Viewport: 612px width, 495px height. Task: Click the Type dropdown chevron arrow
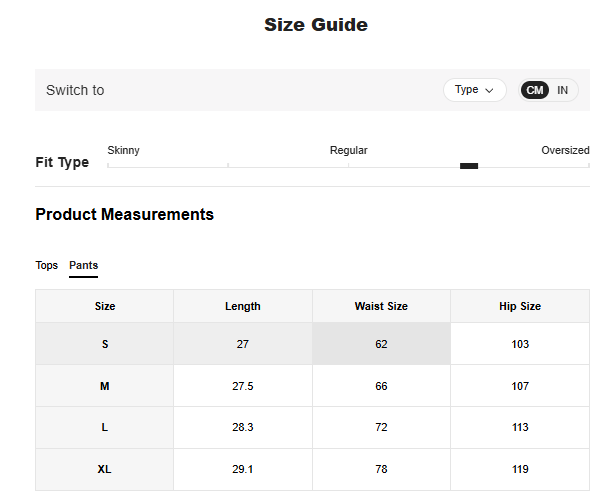489,90
